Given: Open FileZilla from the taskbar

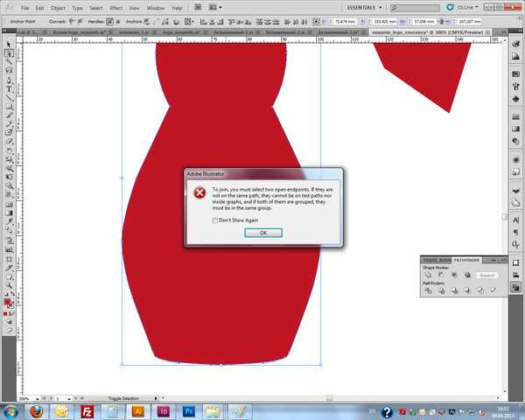Looking at the screenshot, I should coord(87,411).
